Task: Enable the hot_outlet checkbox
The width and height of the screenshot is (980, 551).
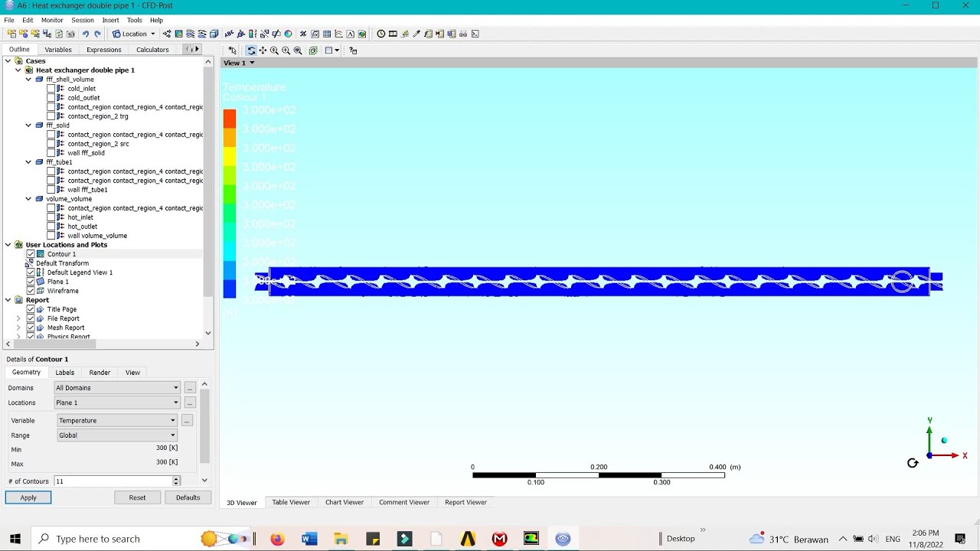Action: pyautogui.click(x=51, y=227)
